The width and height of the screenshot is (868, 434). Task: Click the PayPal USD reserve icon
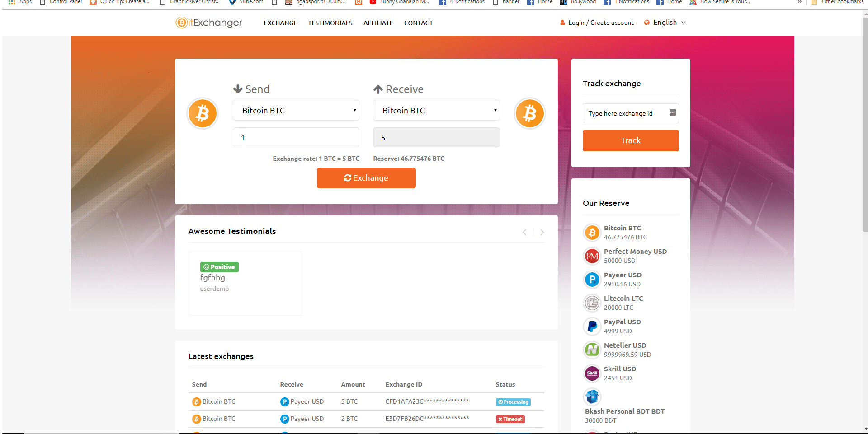592,327
